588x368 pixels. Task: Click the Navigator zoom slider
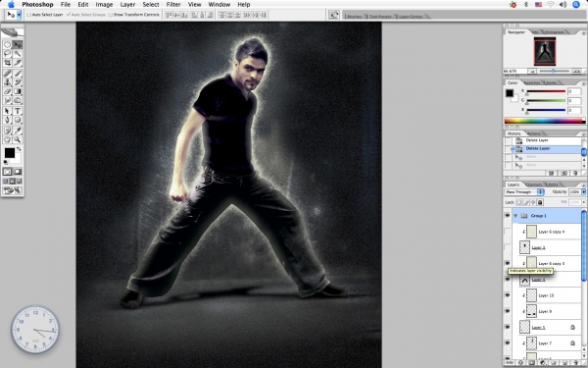click(x=554, y=71)
